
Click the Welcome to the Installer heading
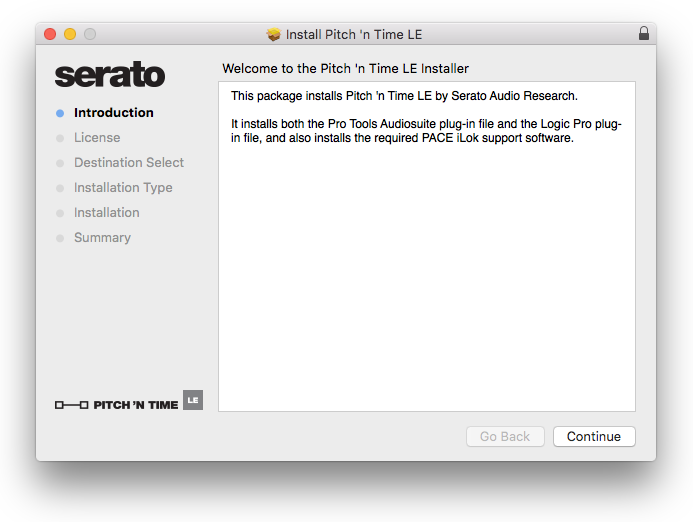(x=345, y=69)
